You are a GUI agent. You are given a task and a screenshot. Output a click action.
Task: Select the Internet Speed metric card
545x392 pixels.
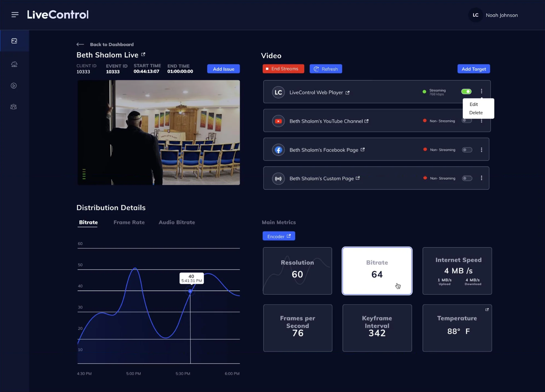[457, 271]
